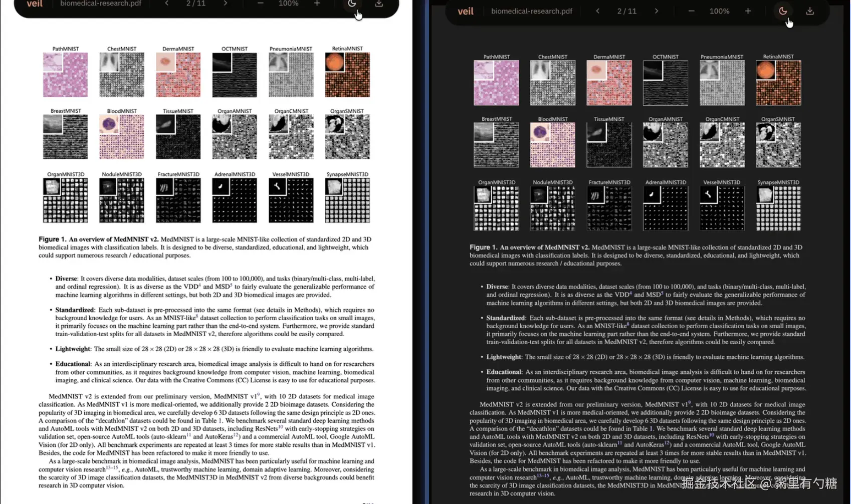Click OrganSMNIST image in right dark page
This screenshot has width=851, height=504.
[778, 145]
